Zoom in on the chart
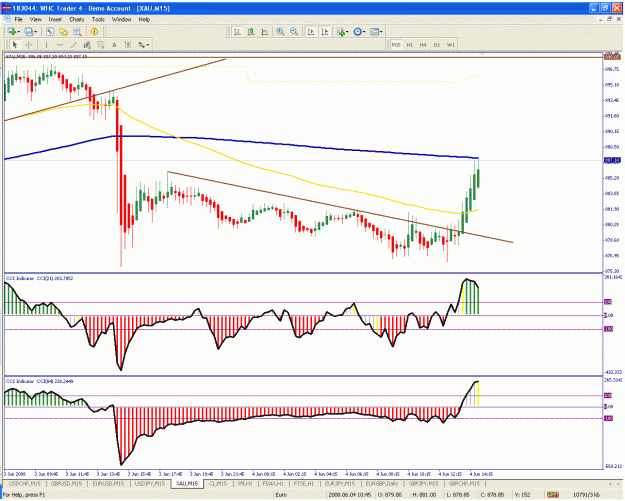Screen dimensions: 625x501 (280, 31)
